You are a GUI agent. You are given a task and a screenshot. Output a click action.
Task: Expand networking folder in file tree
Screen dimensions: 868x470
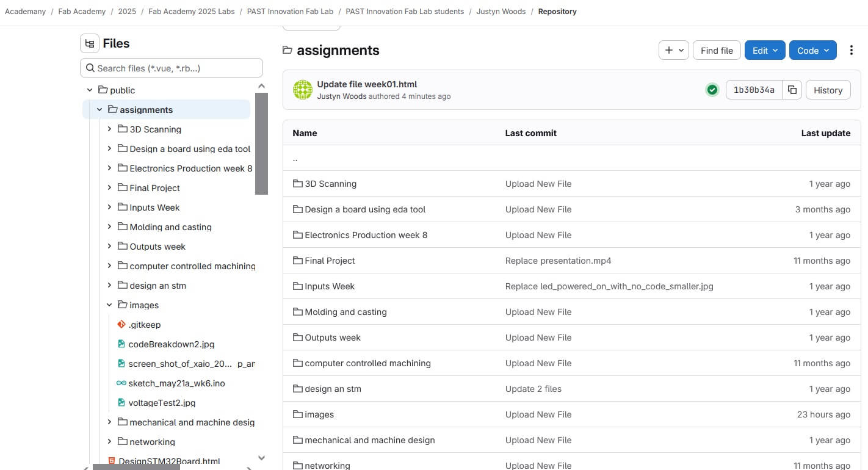tap(109, 441)
